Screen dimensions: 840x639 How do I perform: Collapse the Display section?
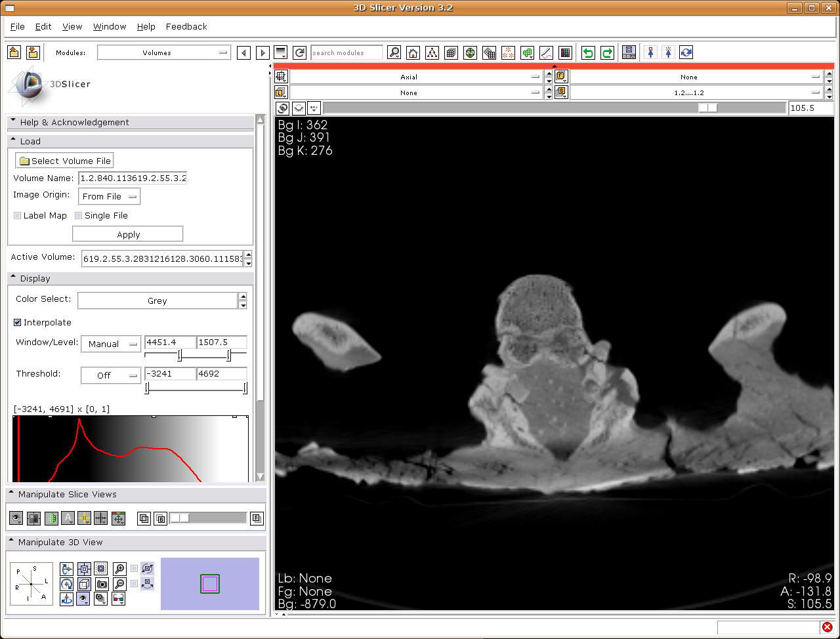(x=130, y=278)
